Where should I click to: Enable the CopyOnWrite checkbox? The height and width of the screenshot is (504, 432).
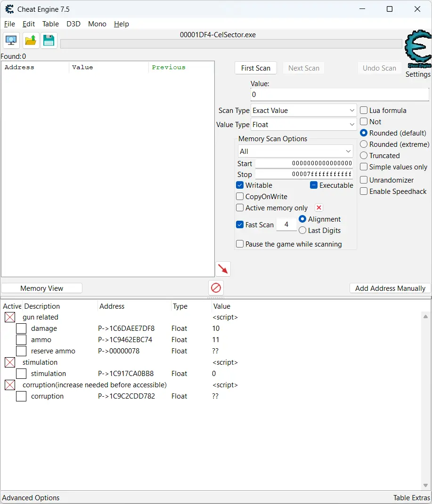[240, 196]
